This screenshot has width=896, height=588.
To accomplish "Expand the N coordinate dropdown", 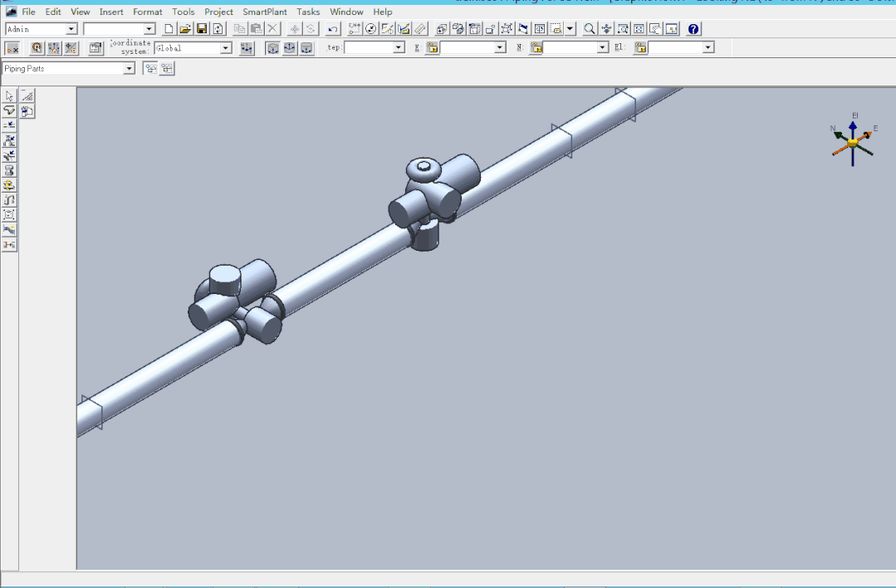I will [x=602, y=48].
